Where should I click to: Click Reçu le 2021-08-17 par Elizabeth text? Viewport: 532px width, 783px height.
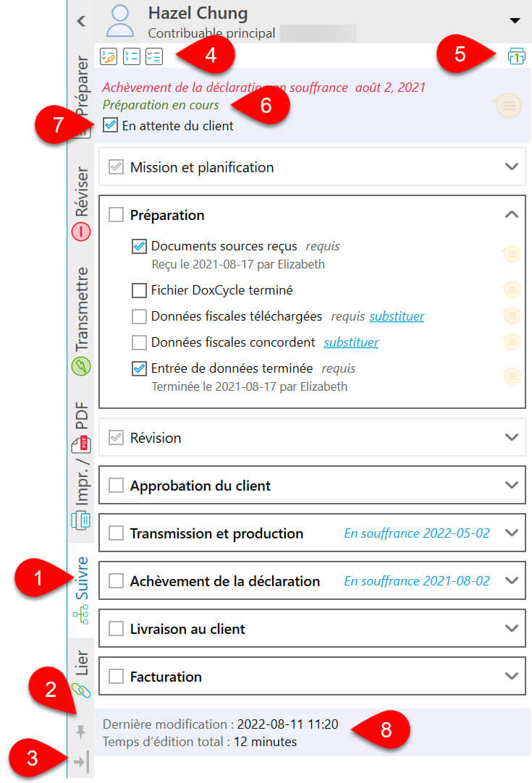[238, 264]
